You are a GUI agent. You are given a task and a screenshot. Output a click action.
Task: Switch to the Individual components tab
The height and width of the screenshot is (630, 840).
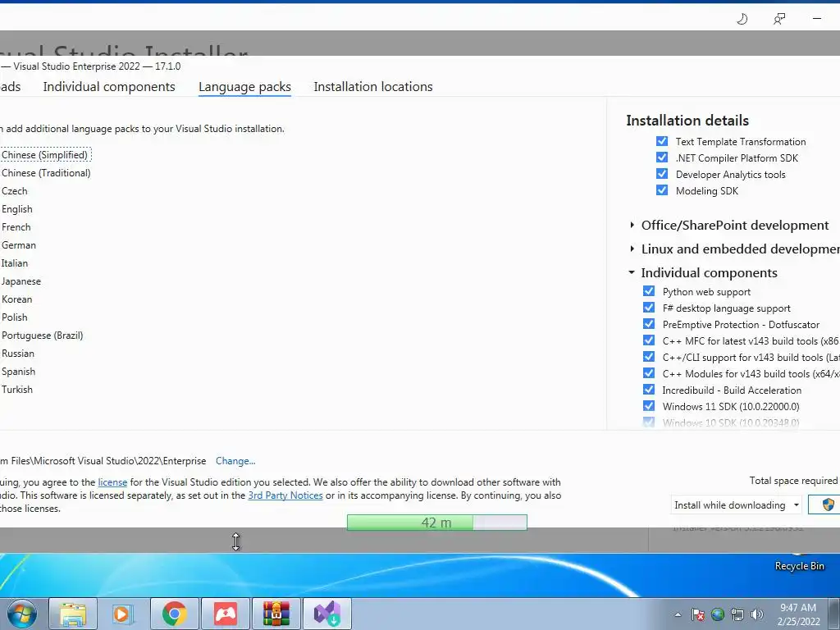coord(109,87)
